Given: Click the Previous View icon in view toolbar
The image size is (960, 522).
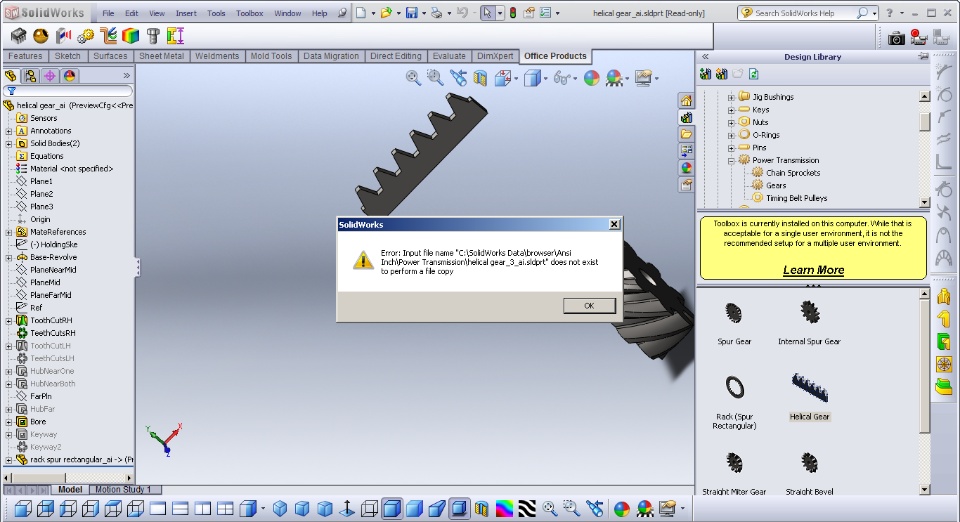Looking at the screenshot, I should (458, 78).
